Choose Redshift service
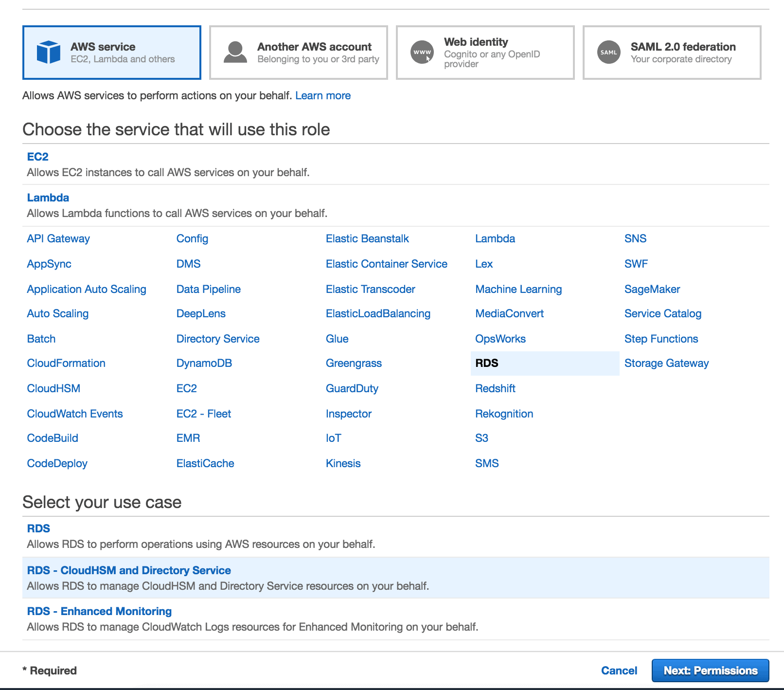 495,388
